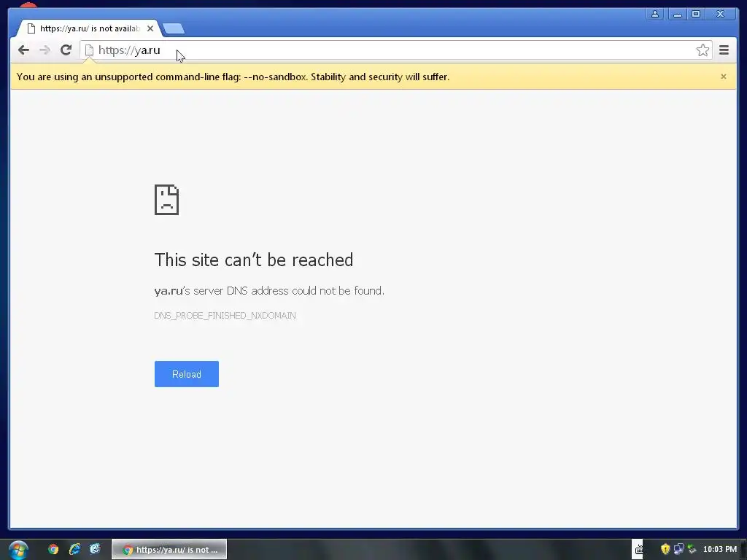The width and height of the screenshot is (747, 560).
Task: Click the address bar showing https://ya.ru
Action: tap(395, 50)
